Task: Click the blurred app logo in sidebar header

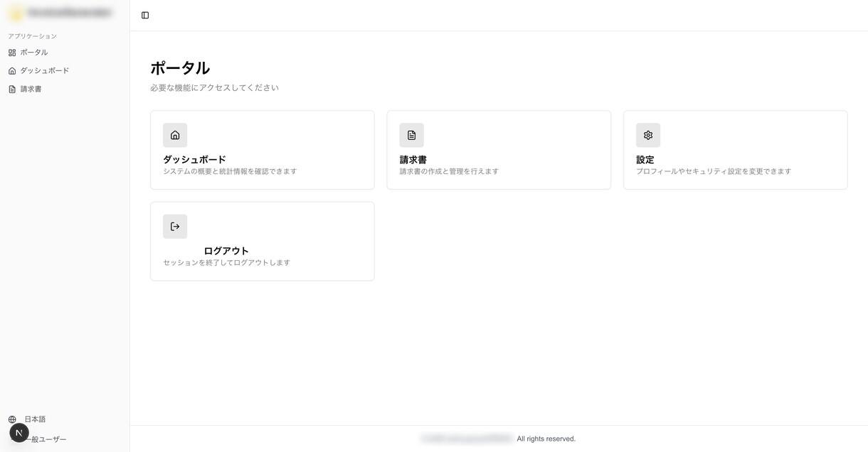Action: click(16, 13)
